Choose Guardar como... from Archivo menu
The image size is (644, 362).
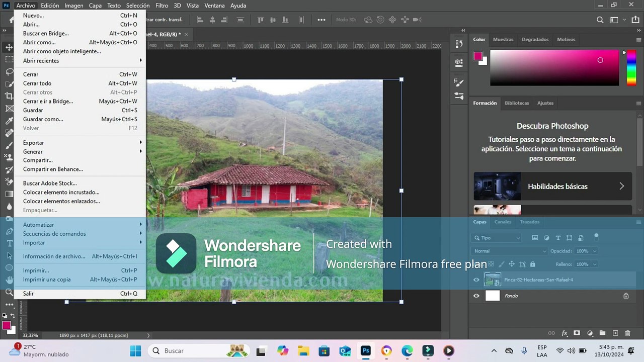tap(80, 119)
